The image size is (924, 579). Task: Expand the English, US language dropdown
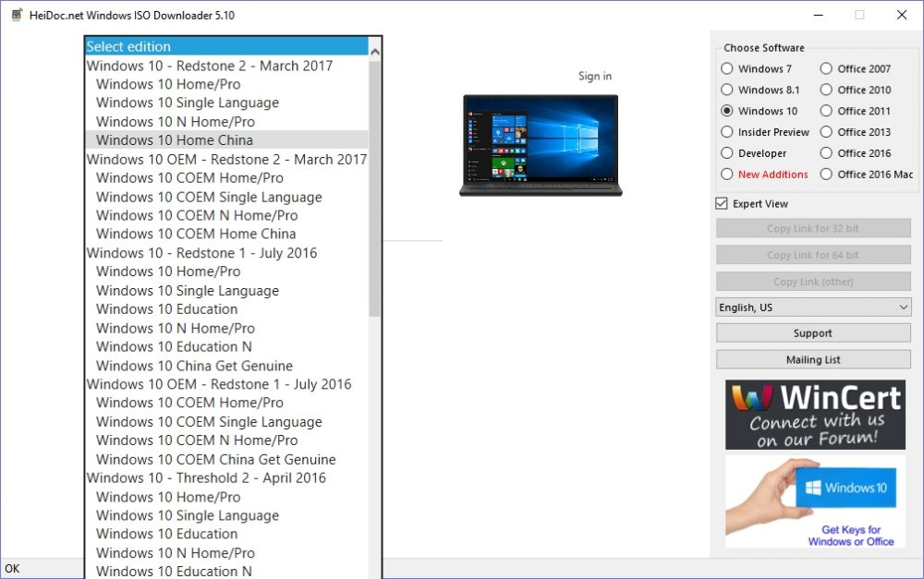(813, 308)
